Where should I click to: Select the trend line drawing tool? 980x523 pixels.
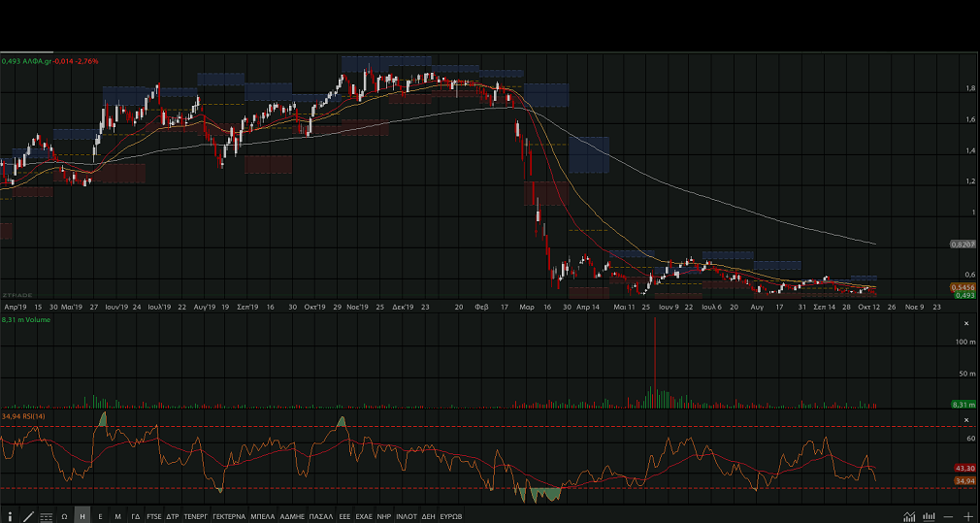click(x=28, y=516)
